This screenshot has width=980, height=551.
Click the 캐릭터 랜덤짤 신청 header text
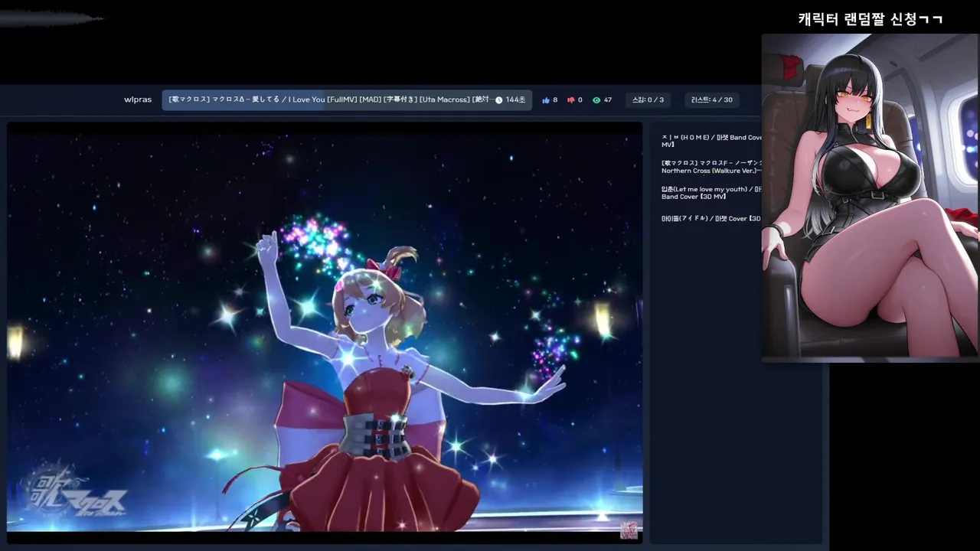point(871,19)
